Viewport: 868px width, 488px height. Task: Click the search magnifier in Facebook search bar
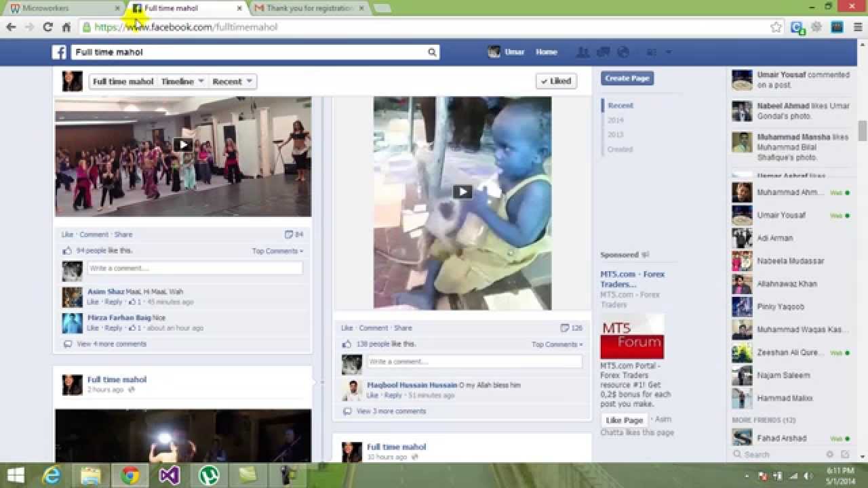(x=431, y=52)
